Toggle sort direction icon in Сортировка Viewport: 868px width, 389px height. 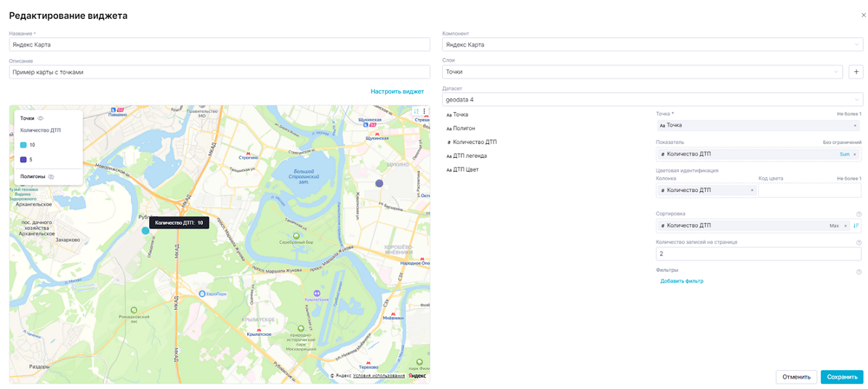point(856,225)
